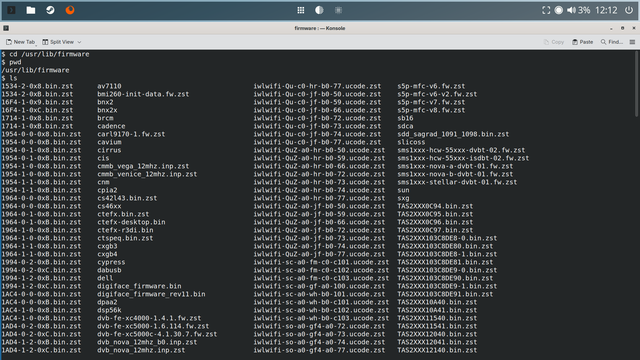640x360 pixels.
Task: Click directory entry av7110
Action: point(109,86)
